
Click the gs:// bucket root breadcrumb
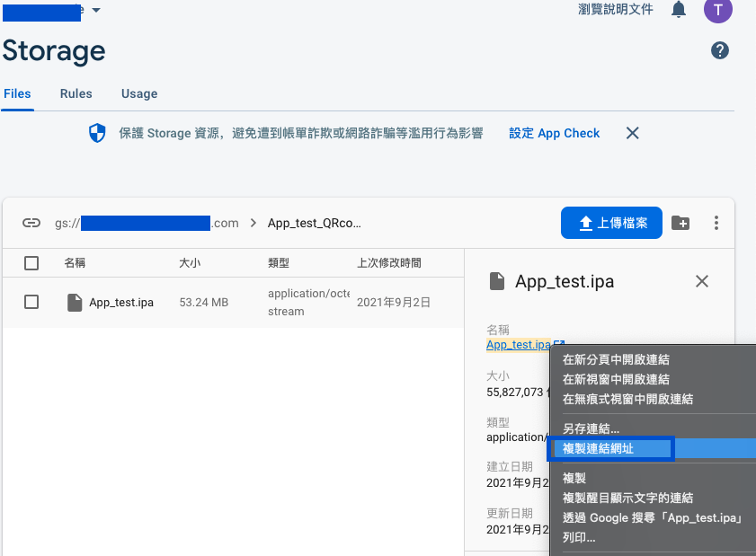tap(147, 223)
